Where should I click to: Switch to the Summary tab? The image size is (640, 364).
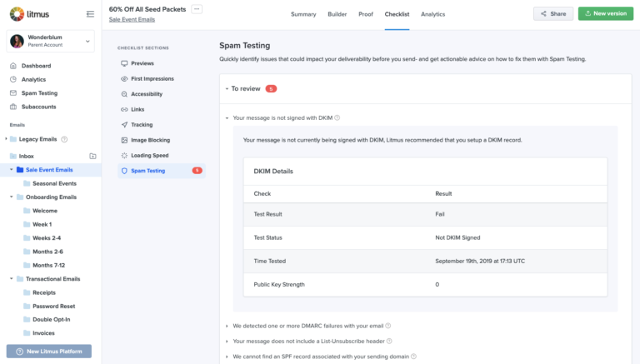tap(303, 14)
